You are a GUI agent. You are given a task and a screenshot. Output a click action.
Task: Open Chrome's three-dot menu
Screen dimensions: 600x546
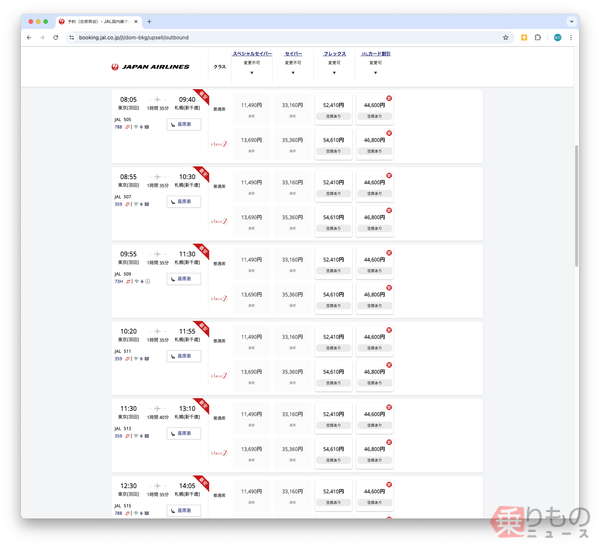[x=571, y=37]
